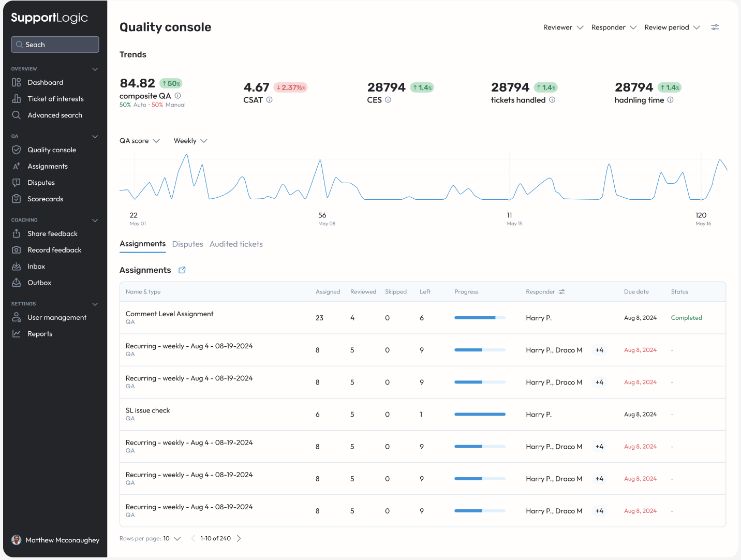Click the Scorecards clipboard icon

pos(17,199)
